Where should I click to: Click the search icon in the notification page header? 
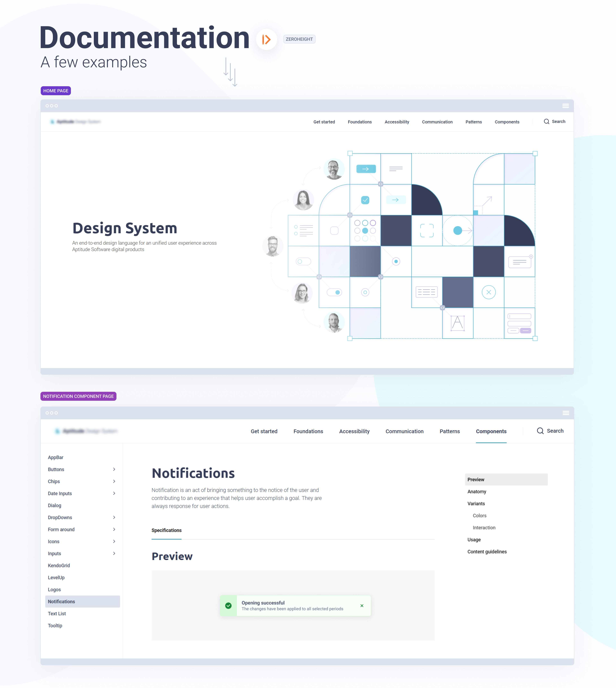pos(540,431)
